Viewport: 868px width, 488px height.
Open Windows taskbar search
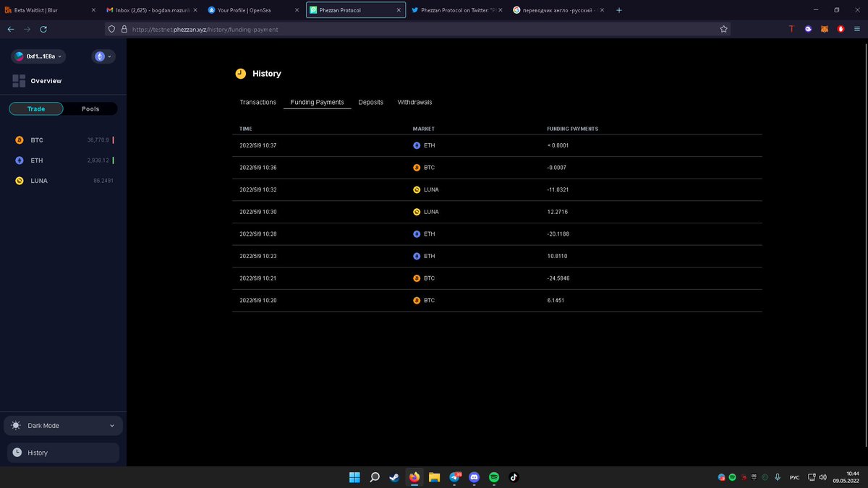[375, 477]
